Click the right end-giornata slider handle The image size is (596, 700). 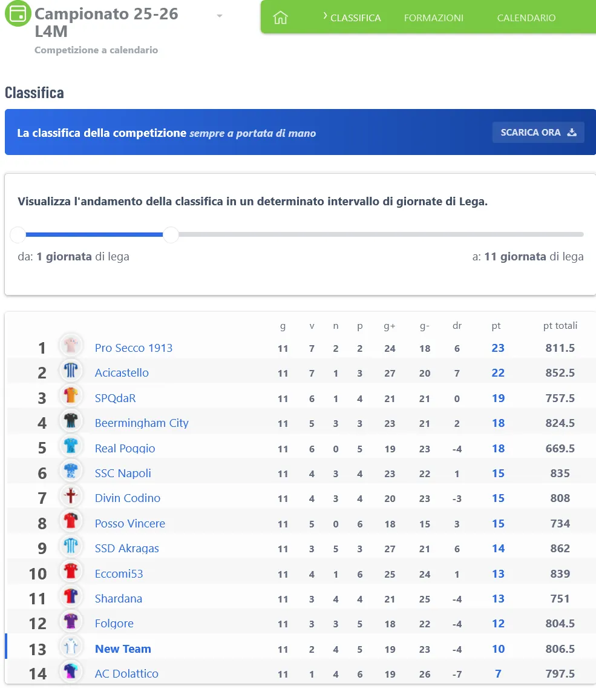(x=171, y=234)
